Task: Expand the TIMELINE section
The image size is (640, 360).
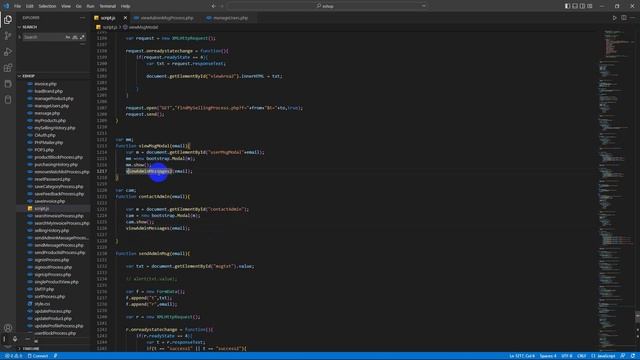Action: pyautogui.click(x=53, y=349)
